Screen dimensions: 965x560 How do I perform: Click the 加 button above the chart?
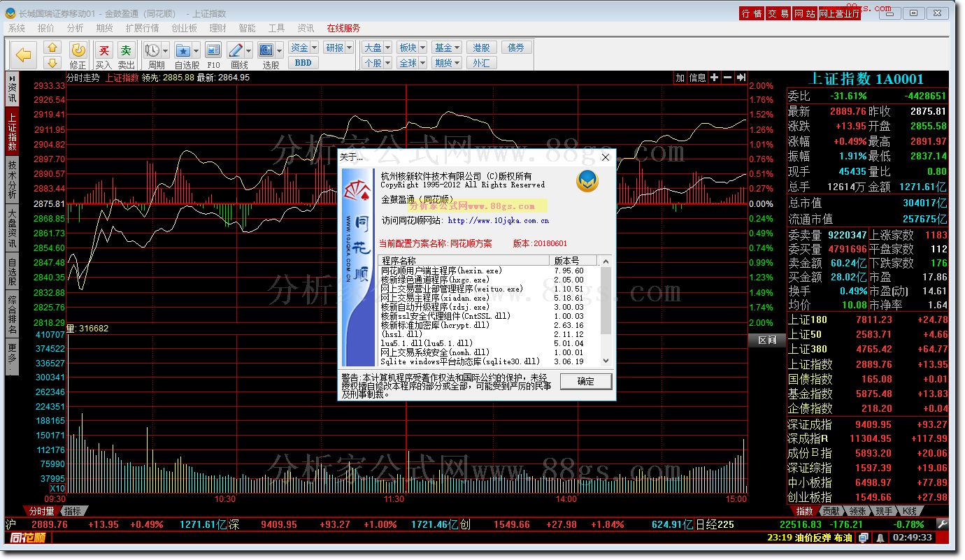coord(680,78)
